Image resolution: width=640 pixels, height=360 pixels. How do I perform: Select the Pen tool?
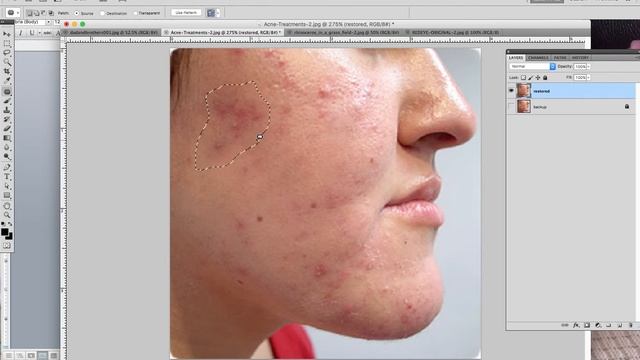pos(7,167)
